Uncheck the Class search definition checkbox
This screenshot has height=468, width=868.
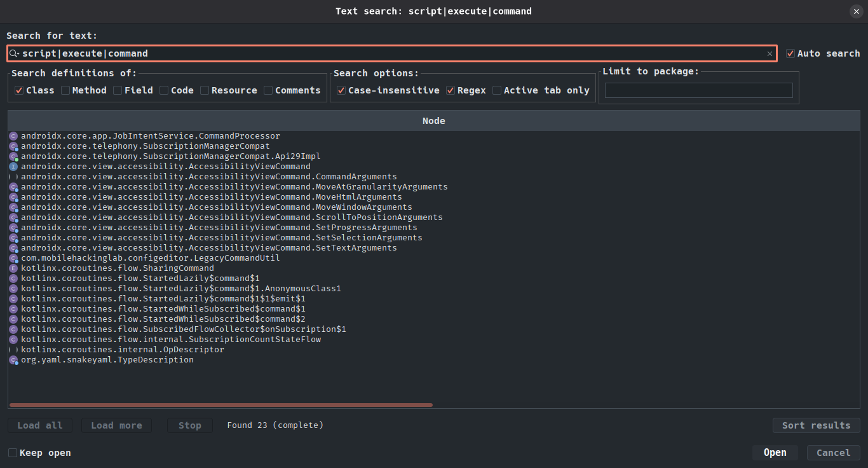pos(19,90)
